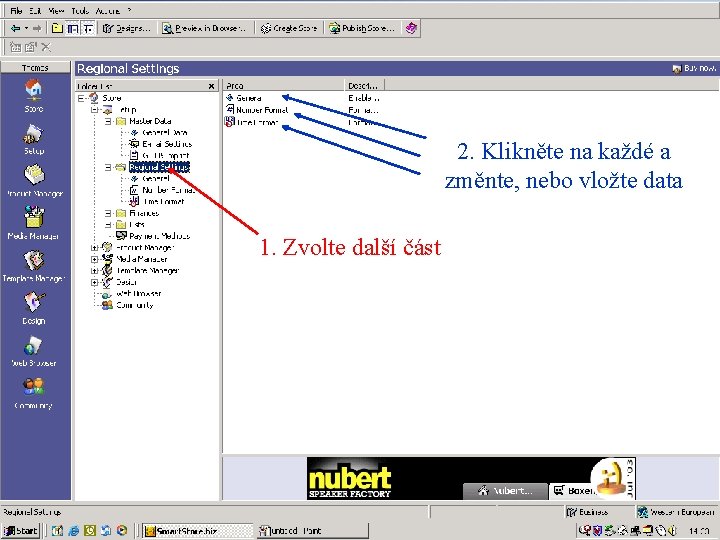Open Template Manager from the sidebar

coord(34,266)
